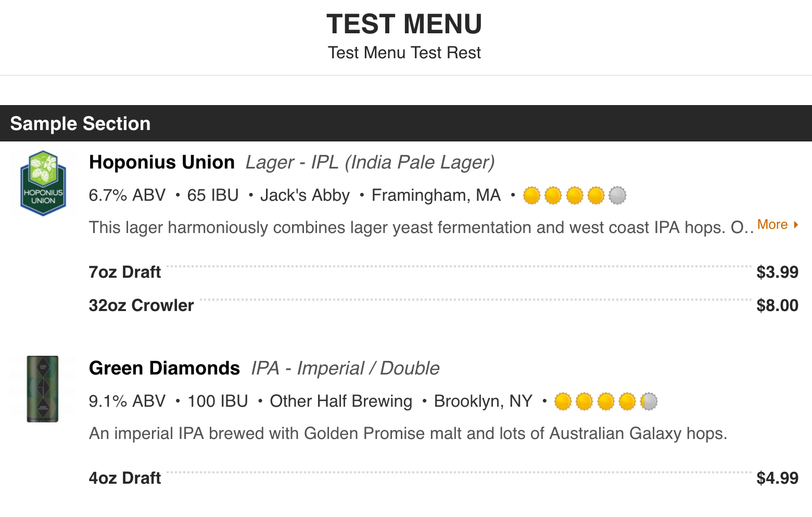Click Green Diamonds' half-filled rating cap
The height and width of the screenshot is (517, 812).
tap(649, 402)
